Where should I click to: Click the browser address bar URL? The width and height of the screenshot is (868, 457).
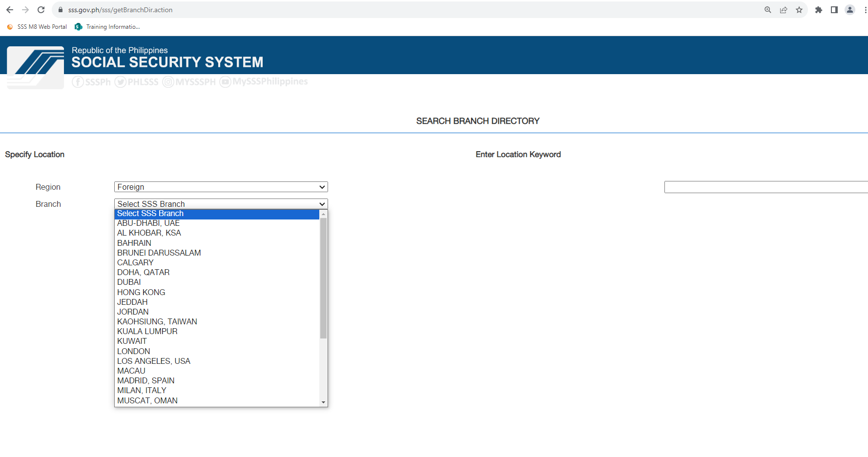(120, 10)
